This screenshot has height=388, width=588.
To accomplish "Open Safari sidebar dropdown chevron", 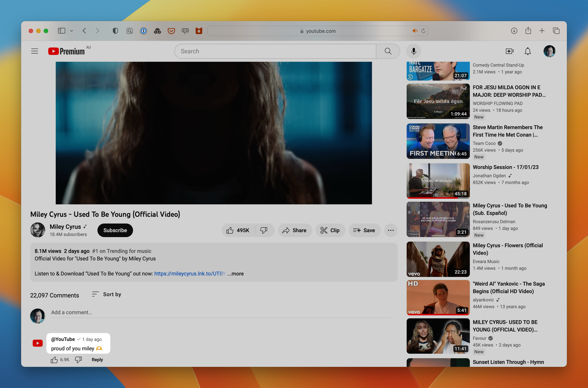I will click(x=71, y=31).
